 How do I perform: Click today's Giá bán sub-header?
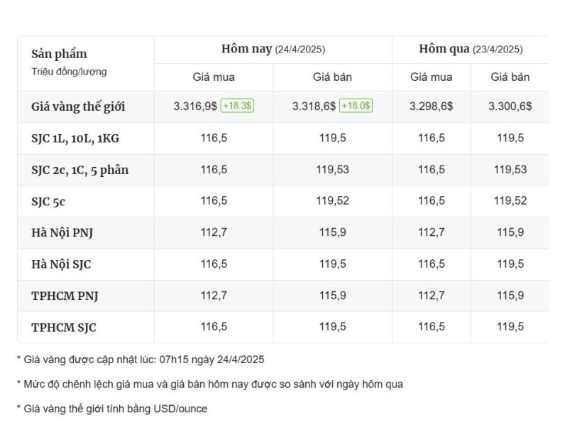(332, 77)
